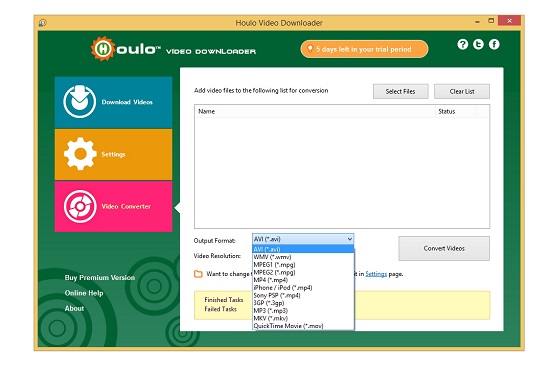Choose Sony PSP (*.mp4) format
Image resolution: width=550 pixels, height=369 pixels.
[303, 295]
